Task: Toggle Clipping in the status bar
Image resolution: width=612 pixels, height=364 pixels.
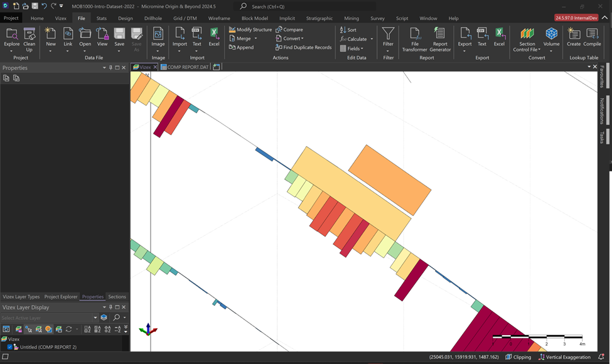Action: click(517, 357)
